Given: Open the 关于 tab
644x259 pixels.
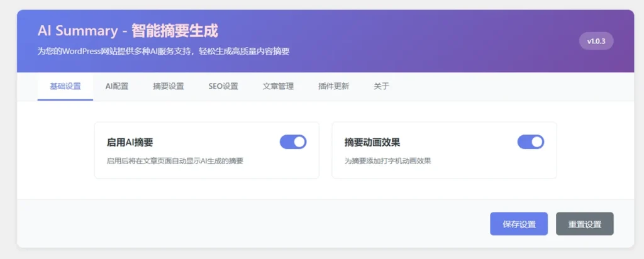Looking at the screenshot, I should coord(381,87).
